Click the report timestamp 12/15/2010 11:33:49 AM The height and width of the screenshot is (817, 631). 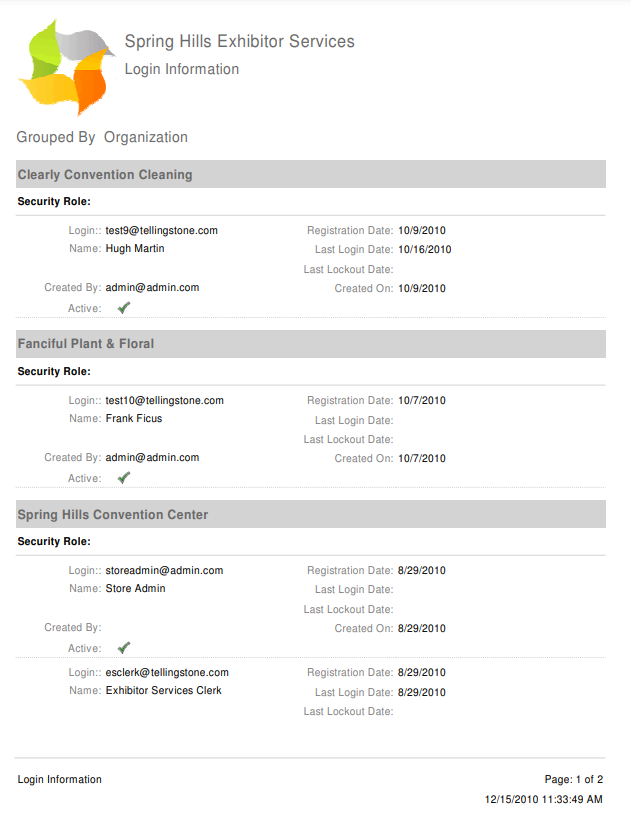pos(543,800)
